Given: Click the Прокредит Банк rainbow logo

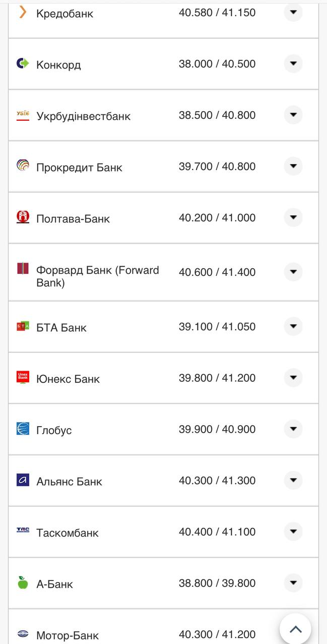Looking at the screenshot, I should (x=23, y=166).
